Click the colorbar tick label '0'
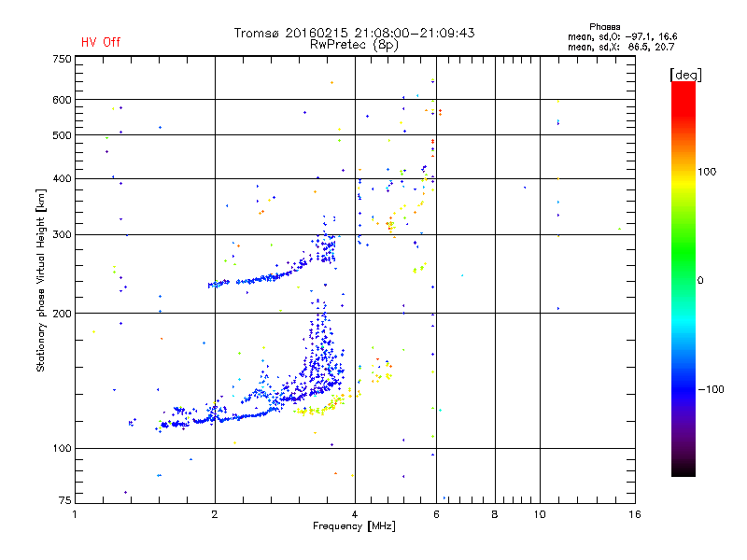747x560 pixels. click(x=700, y=281)
